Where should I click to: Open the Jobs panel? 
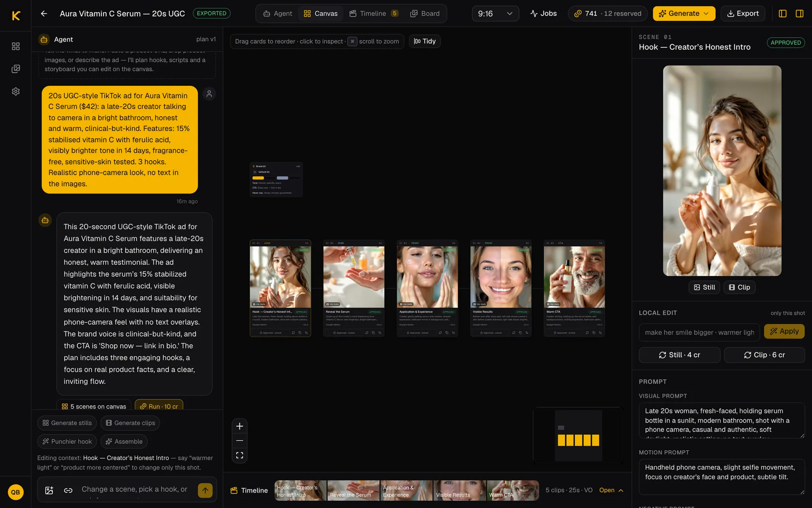coord(544,14)
